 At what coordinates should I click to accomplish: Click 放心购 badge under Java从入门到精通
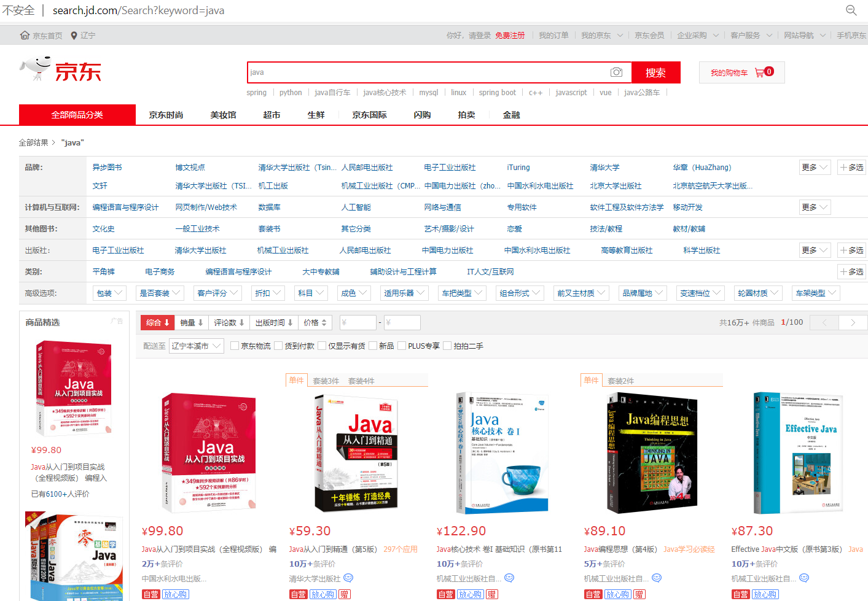pos(323,594)
